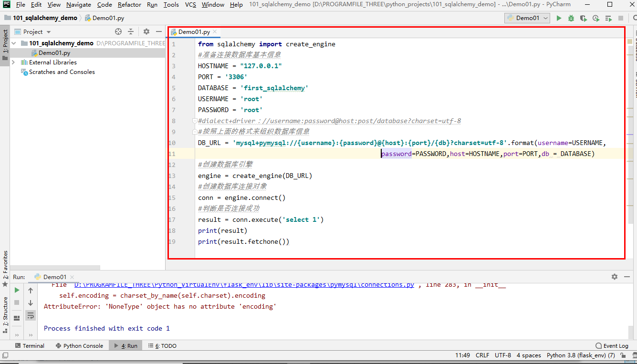Change the 4 spaces indent setting
The image size is (637, 364).
pos(529,355)
